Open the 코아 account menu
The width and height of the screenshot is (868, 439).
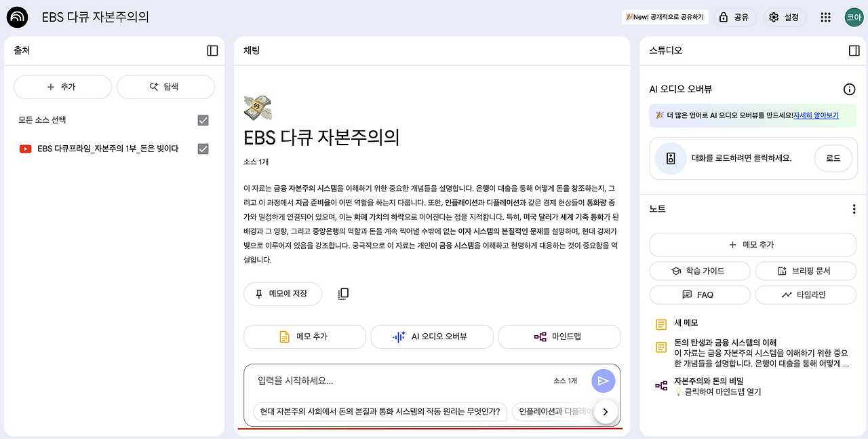[x=853, y=16]
